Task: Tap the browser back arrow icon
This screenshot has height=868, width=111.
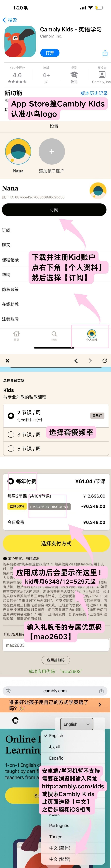Action: (76, 361)
